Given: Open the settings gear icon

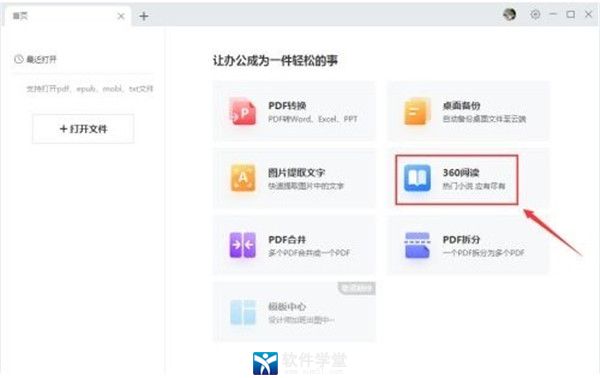Looking at the screenshot, I should point(535,15).
